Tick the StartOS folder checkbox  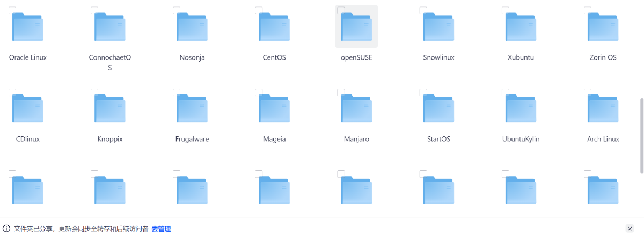click(423, 92)
